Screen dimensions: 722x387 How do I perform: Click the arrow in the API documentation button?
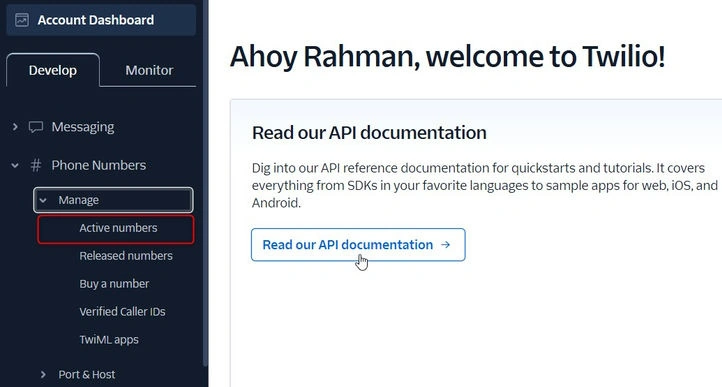pos(445,245)
